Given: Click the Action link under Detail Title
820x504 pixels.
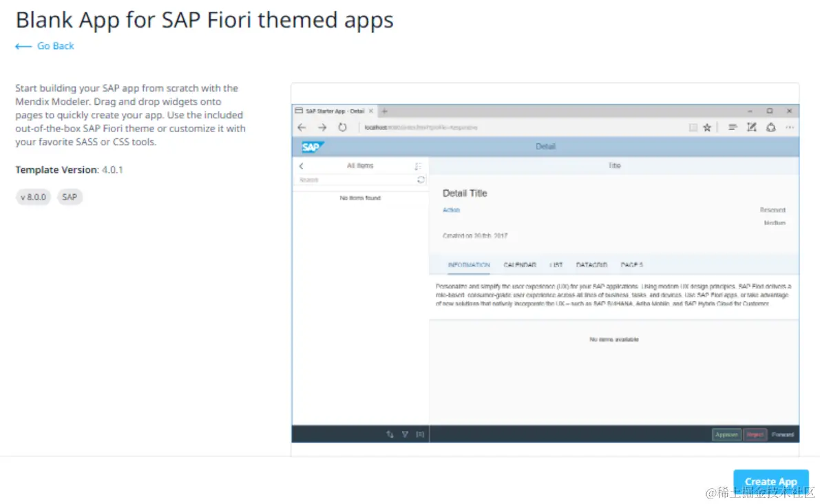Looking at the screenshot, I should (x=452, y=210).
